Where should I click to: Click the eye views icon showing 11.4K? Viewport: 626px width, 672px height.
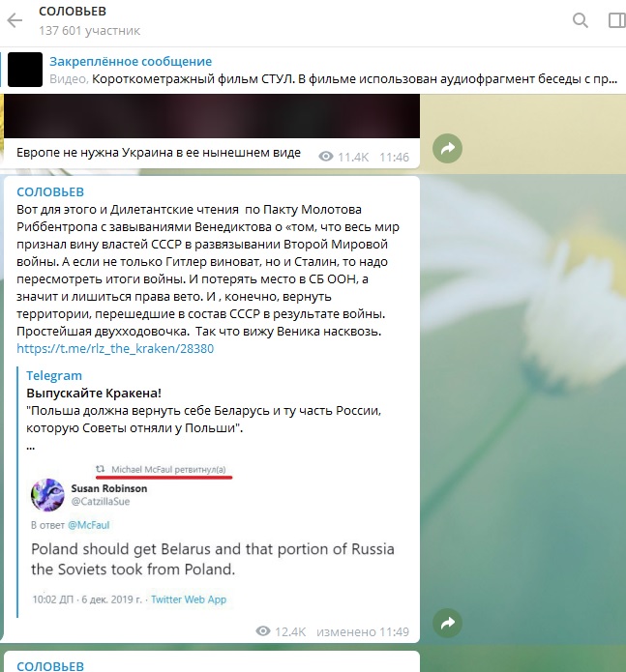click(x=326, y=157)
